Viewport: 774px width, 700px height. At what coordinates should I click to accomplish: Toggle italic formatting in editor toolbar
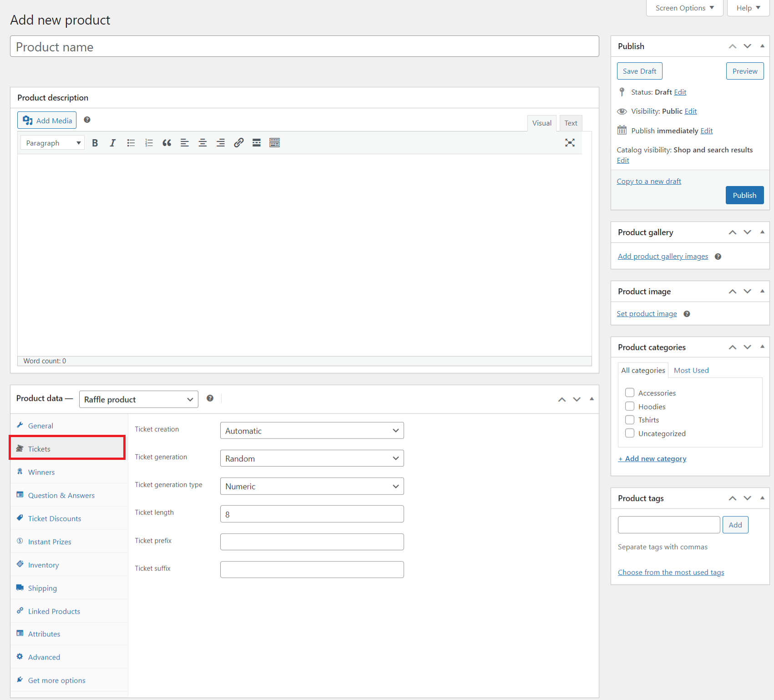tap(112, 143)
